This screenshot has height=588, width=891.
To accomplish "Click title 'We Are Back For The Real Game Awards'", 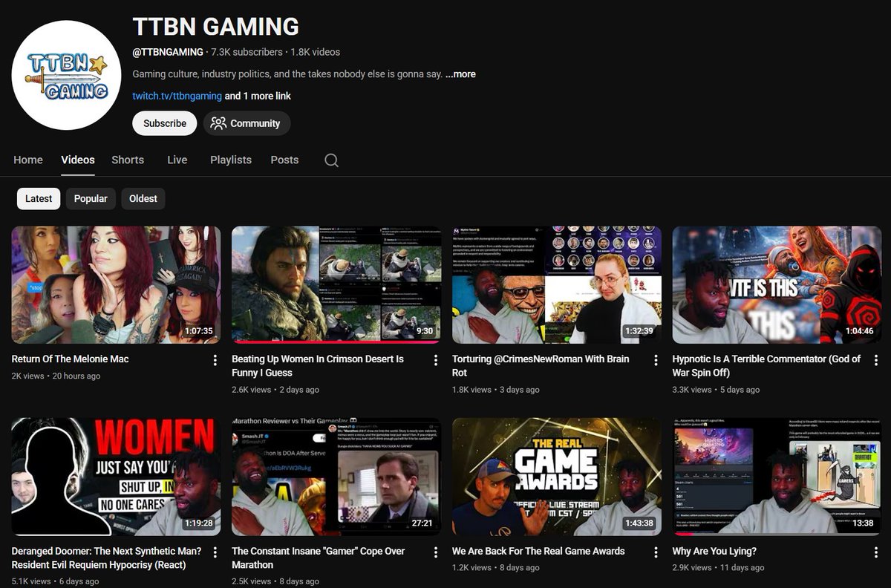I will [x=538, y=552].
